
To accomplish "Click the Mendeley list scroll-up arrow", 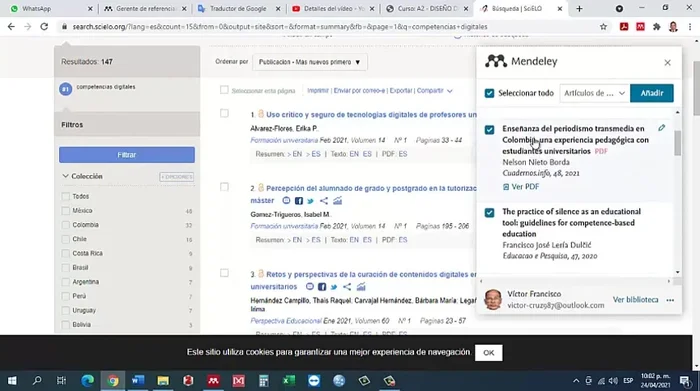I will (678, 112).
